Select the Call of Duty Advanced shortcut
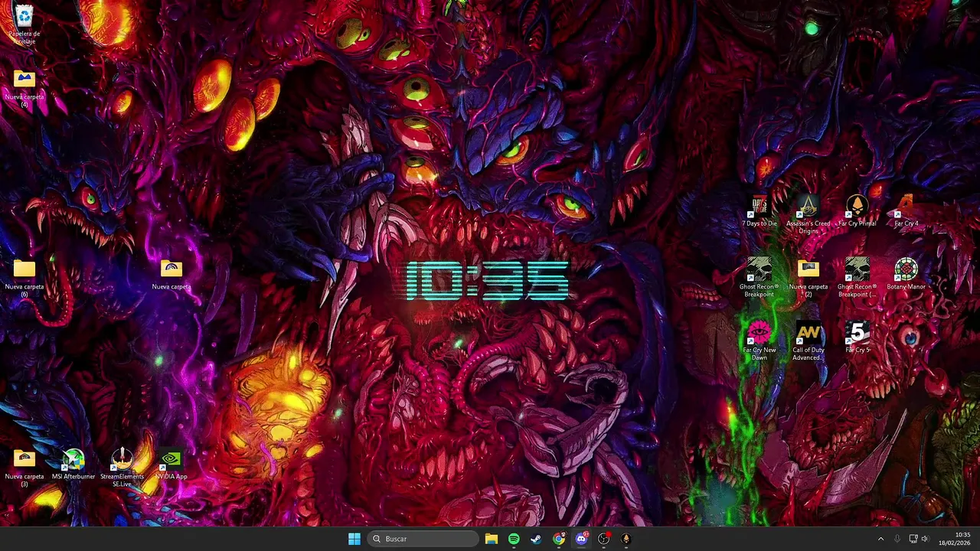Viewport: 980px width, 551px height. [x=808, y=341]
